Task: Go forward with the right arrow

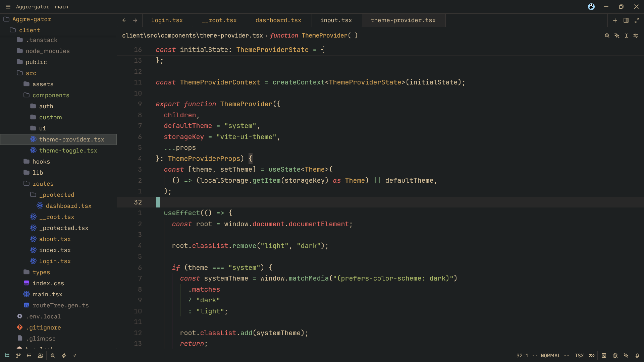Action: 135,20
